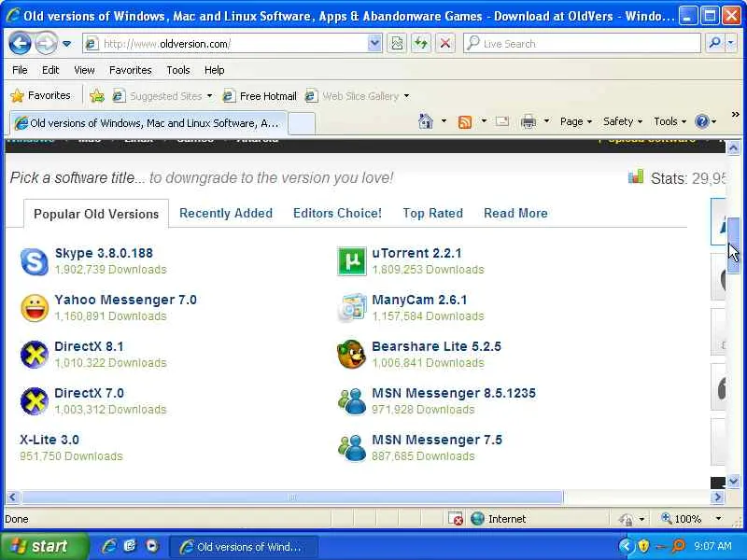Open search provider dropdown arrow
Viewport: 747px width, 560px height.
pyautogui.click(x=731, y=44)
